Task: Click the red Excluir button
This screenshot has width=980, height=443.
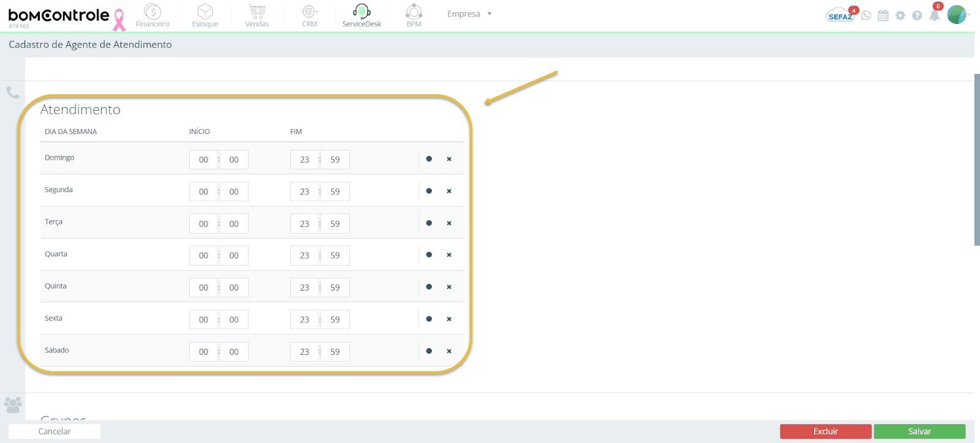Action: [x=826, y=431]
